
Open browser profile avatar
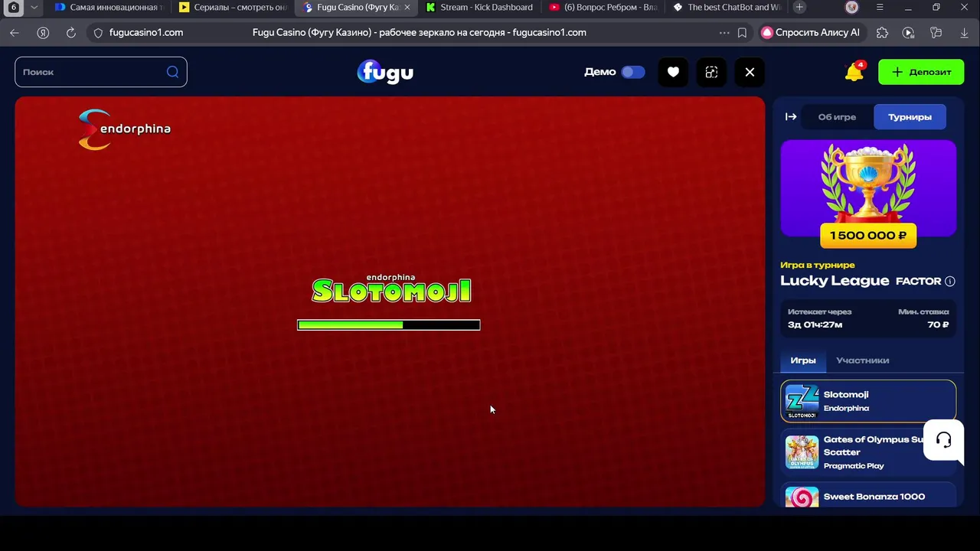(x=852, y=8)
